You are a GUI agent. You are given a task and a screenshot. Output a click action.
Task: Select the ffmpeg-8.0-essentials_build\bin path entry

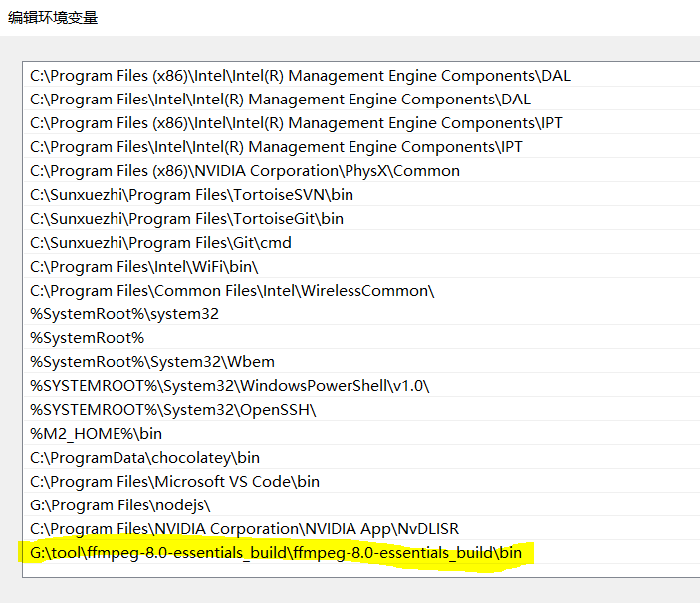coord(361,552)
